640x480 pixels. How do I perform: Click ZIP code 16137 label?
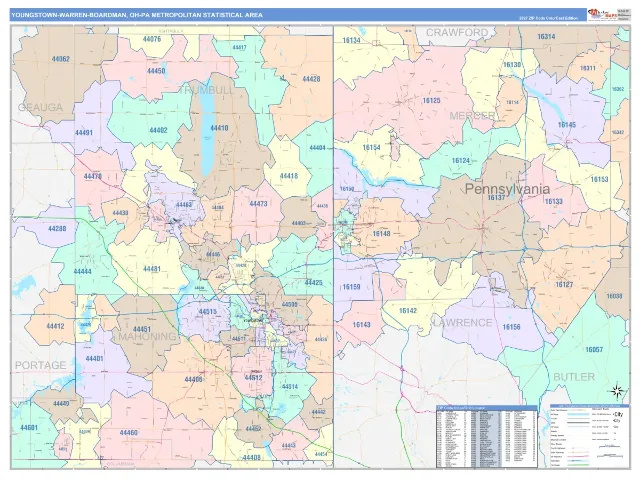tap(496, 198)
